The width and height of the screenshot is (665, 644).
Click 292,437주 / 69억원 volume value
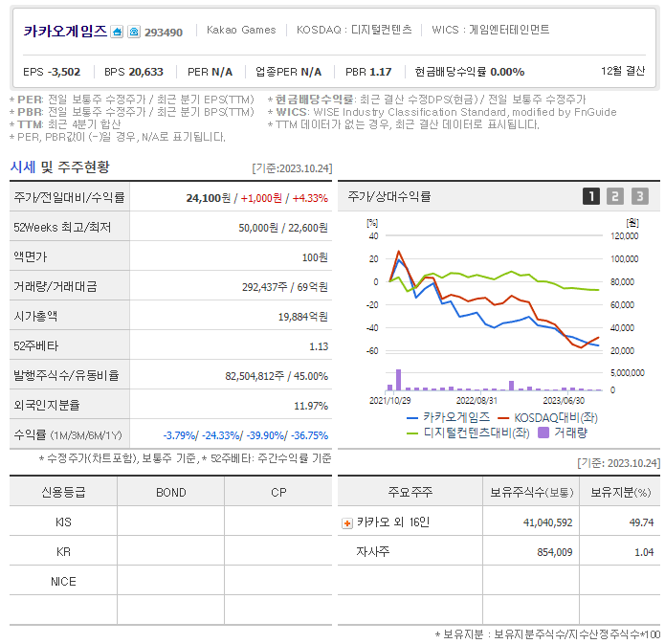[x=285, y=287]
